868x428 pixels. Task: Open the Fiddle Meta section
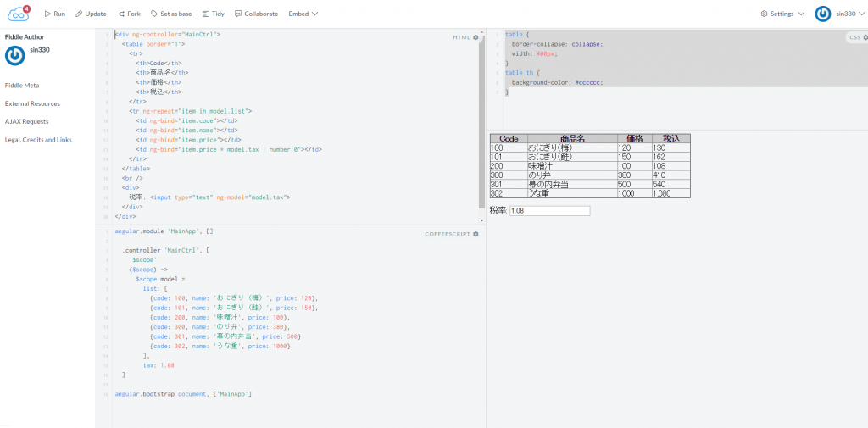[22, 86]
